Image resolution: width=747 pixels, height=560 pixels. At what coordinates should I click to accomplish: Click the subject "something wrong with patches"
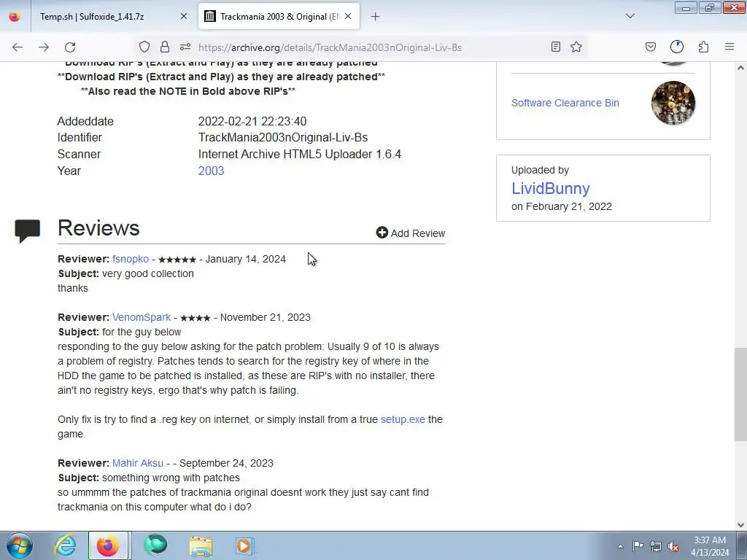171,478
